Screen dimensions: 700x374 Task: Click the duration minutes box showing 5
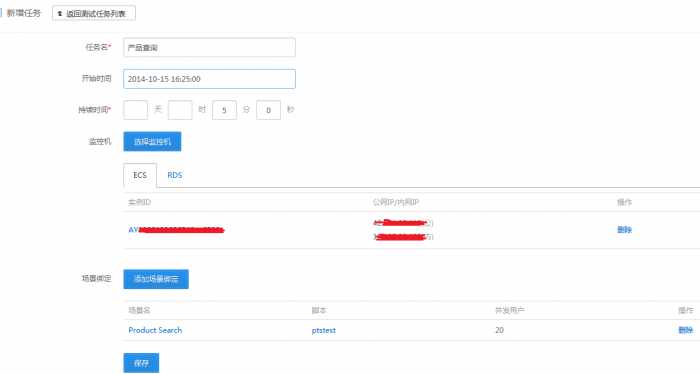tap(224, 110)
